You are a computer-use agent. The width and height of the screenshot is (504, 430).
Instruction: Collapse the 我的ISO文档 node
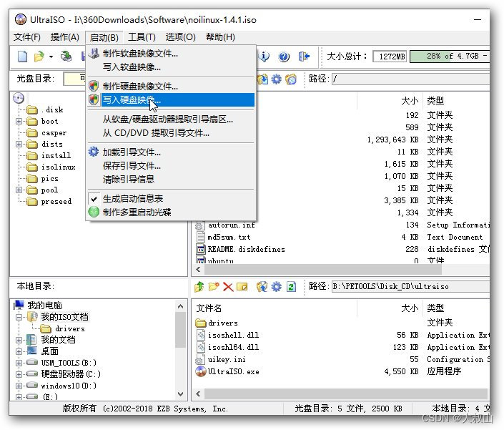(x=19, y=317)
